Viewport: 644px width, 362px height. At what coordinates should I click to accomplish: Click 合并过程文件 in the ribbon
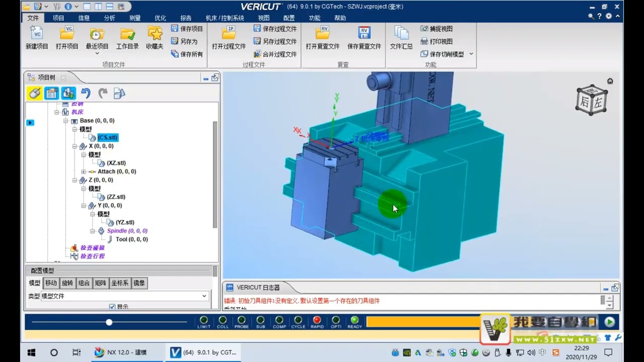[275, 54]
